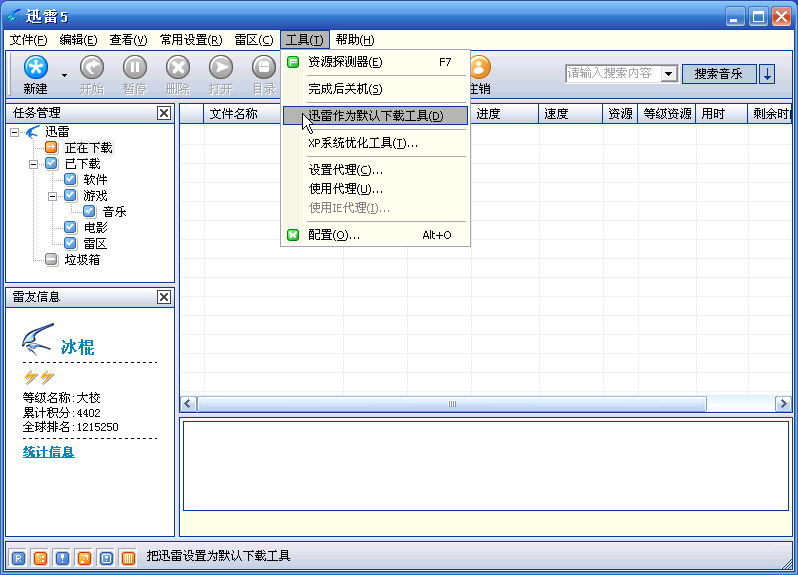Click the 垃圾箱 trash icon
The height and width of the screenshot is (575, 798).
51,260
